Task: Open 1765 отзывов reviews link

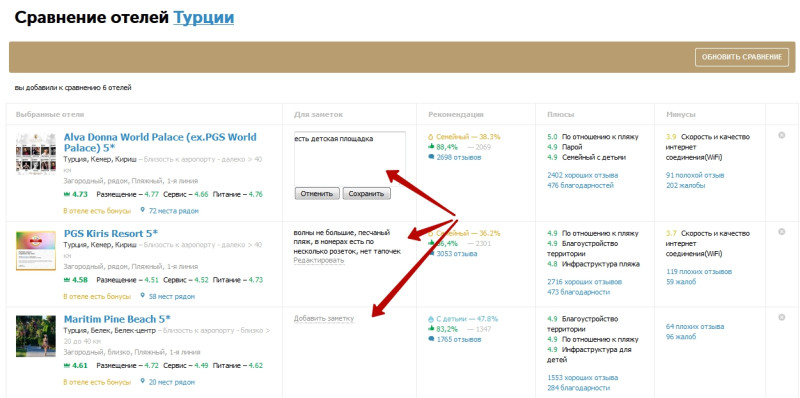Action: (x=459, y=339)
